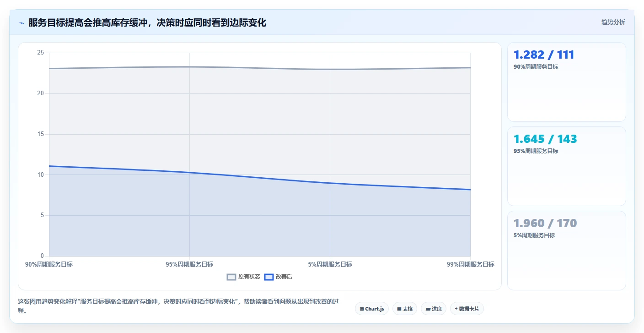Viewport: 644px width, 333px height.
Task: Open the 1.645 / 143 data card
Action: [566, 166]
